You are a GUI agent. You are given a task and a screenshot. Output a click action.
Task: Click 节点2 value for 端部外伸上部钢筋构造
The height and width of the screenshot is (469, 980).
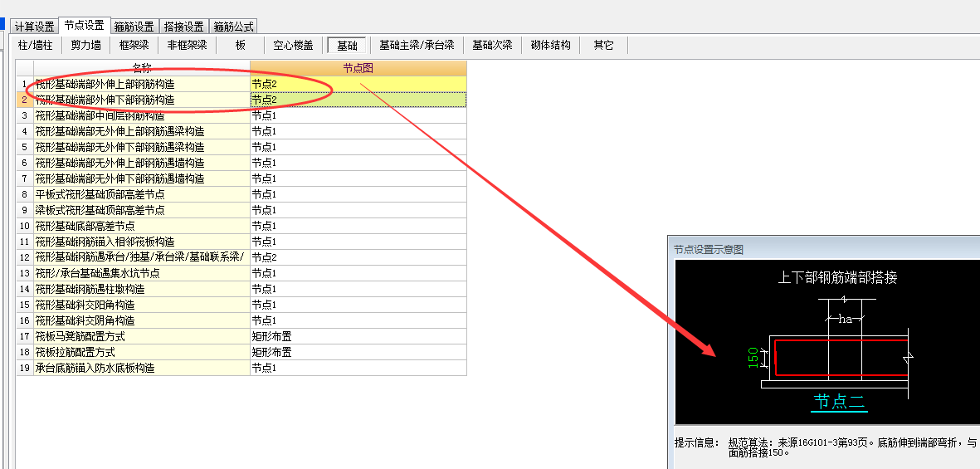(358, 84)
